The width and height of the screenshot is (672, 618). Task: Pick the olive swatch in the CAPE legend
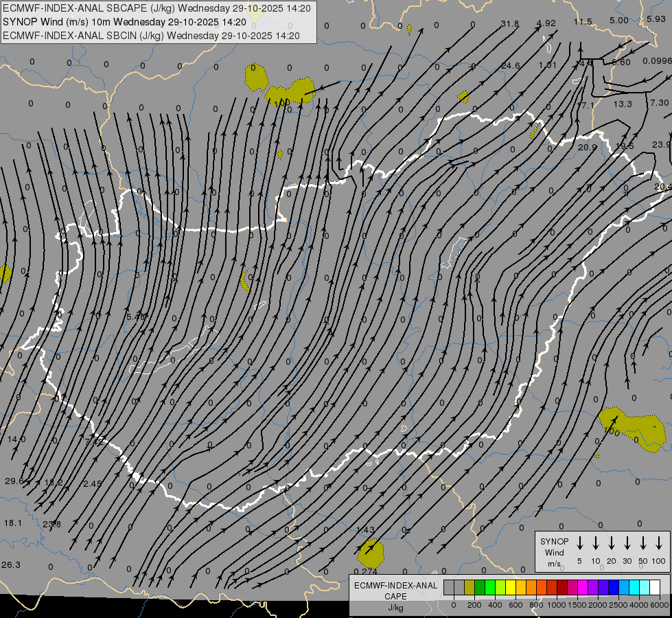click(470, 587)
